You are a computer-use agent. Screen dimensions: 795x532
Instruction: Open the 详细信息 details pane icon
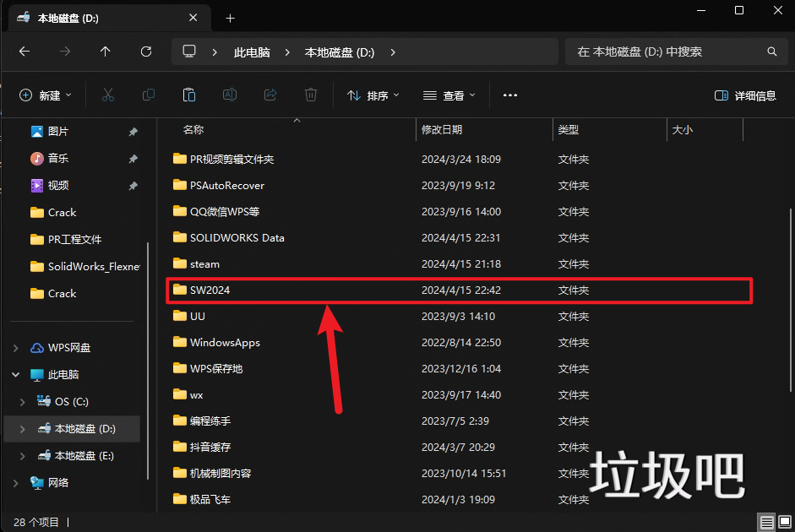[744, 95]
